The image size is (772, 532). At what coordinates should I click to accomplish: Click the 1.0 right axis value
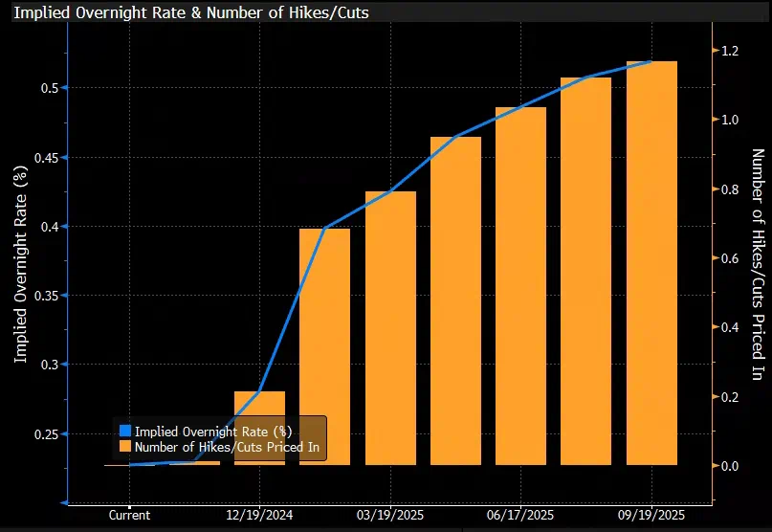coord(730,120)
